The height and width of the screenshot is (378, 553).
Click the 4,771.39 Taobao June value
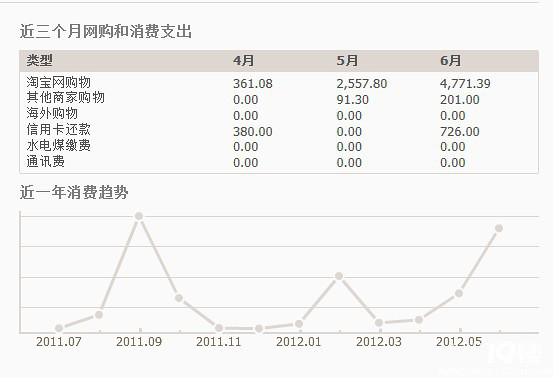click(465, 84)
